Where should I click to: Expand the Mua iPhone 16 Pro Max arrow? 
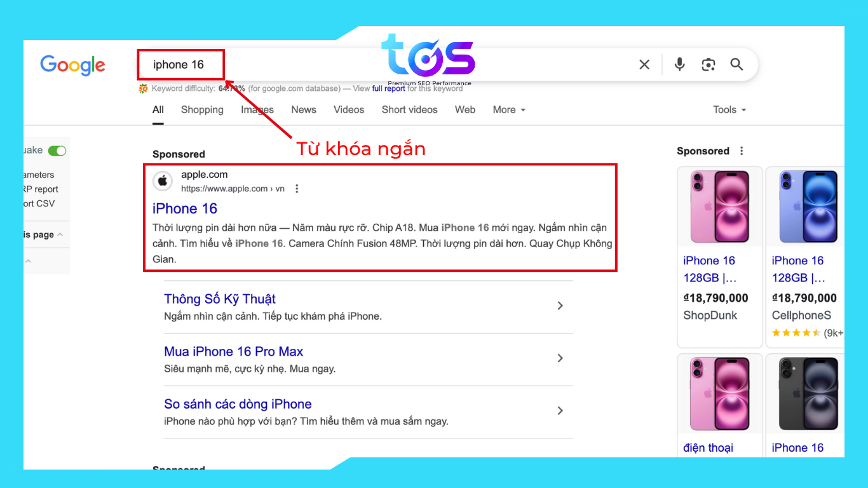click(560, 358)
